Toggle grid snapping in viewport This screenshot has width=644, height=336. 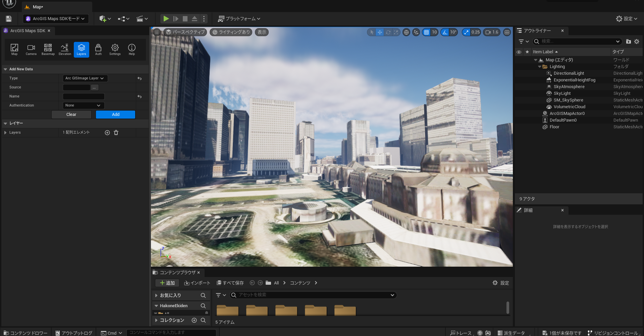coord(426,32)
